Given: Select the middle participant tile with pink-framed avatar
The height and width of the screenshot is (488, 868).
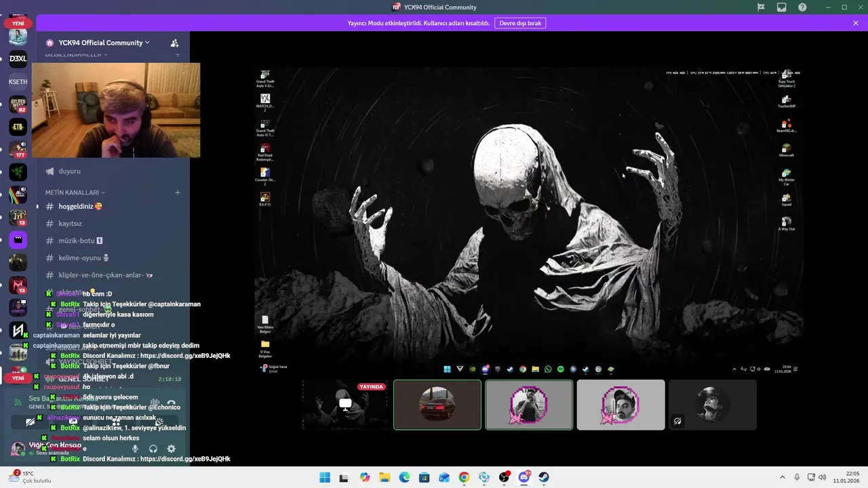Looking at the screenshot, I should coord(529,405).
